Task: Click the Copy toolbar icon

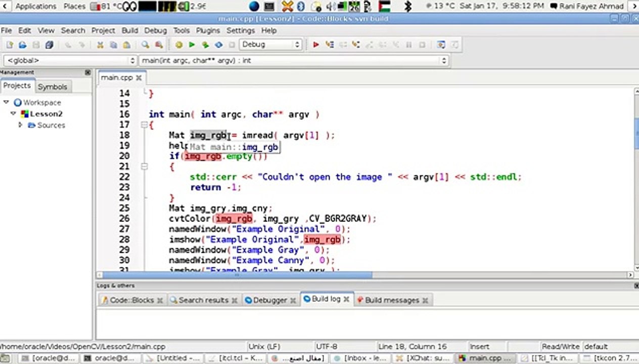Action: (x=113, y=44)
